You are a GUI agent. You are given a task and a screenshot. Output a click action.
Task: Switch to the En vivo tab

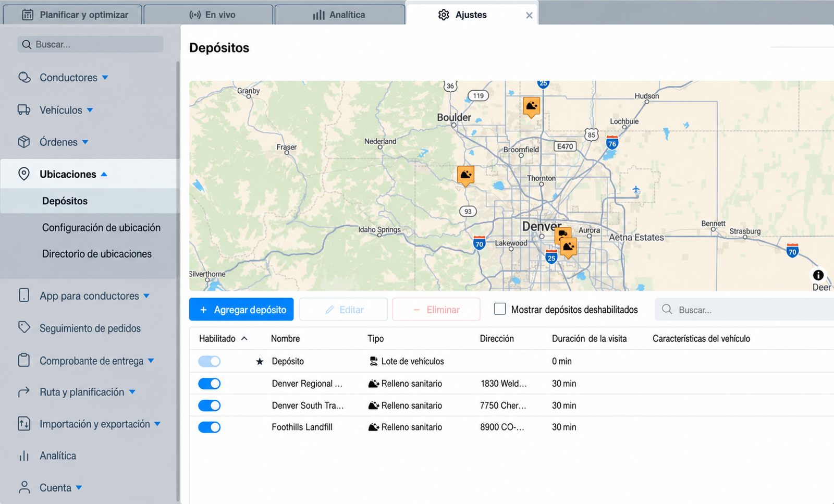[208, 15]
